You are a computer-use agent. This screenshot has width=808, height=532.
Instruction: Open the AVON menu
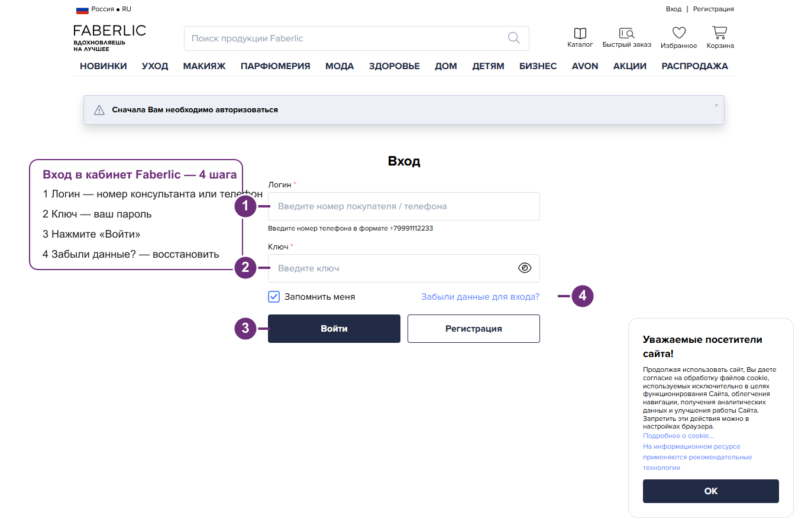coord(585,66)
